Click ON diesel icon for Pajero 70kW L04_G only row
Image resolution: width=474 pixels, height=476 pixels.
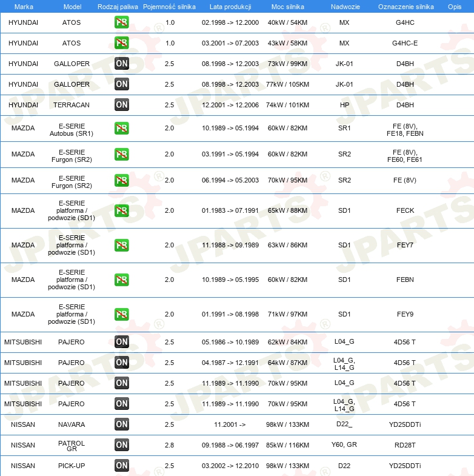[122, 383]
